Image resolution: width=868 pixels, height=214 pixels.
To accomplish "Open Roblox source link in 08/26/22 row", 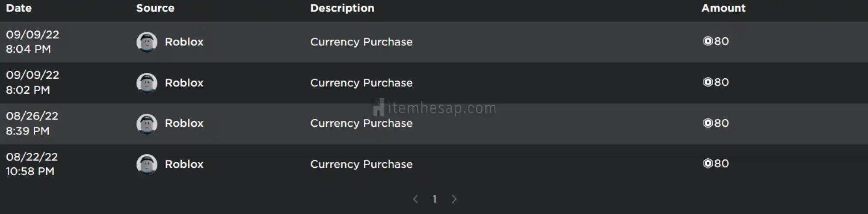I will coord(184,123).
